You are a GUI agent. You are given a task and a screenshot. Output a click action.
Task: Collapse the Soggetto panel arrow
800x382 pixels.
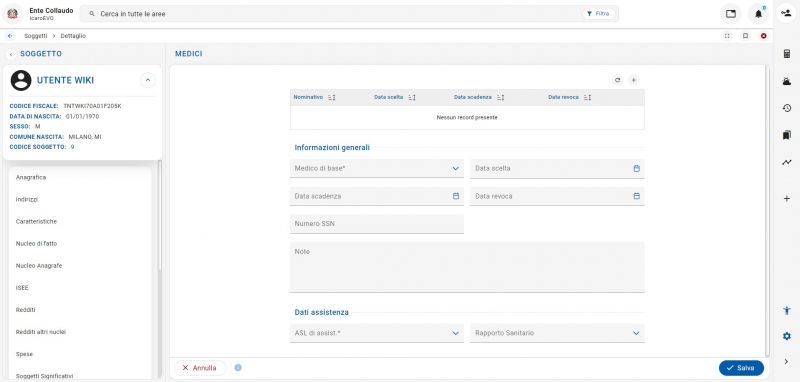coord(11,54)
